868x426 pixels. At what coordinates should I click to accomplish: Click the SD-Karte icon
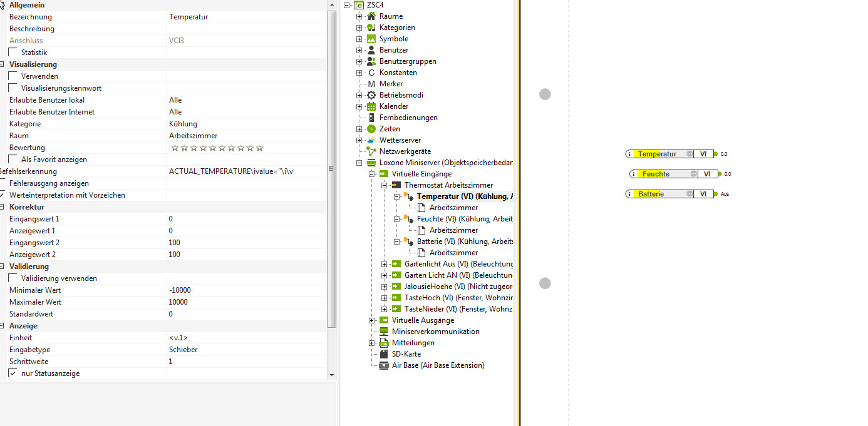pos(384,354)
